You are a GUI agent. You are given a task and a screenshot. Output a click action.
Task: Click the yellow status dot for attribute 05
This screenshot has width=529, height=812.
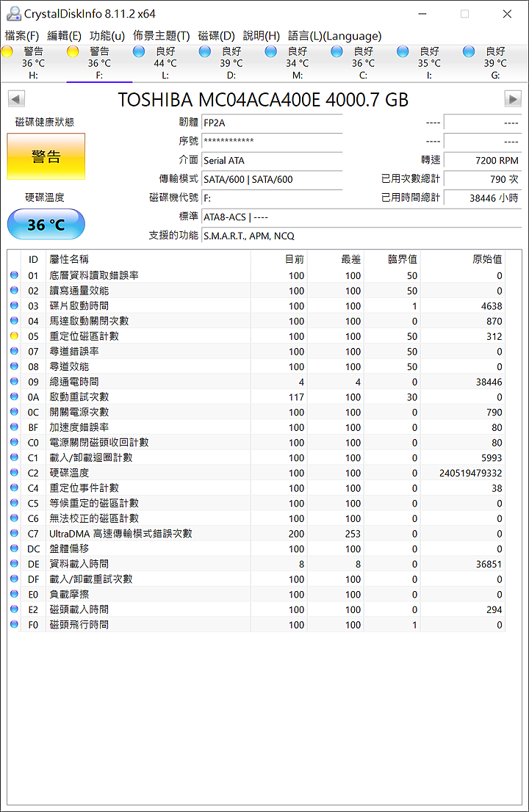pyautogui.click(x=14, y=336)
